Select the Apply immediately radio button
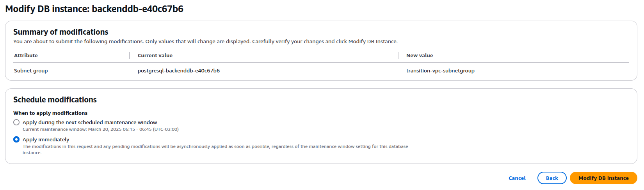The width and height of the screenshot is (644, 190). [x=16, y=139]
